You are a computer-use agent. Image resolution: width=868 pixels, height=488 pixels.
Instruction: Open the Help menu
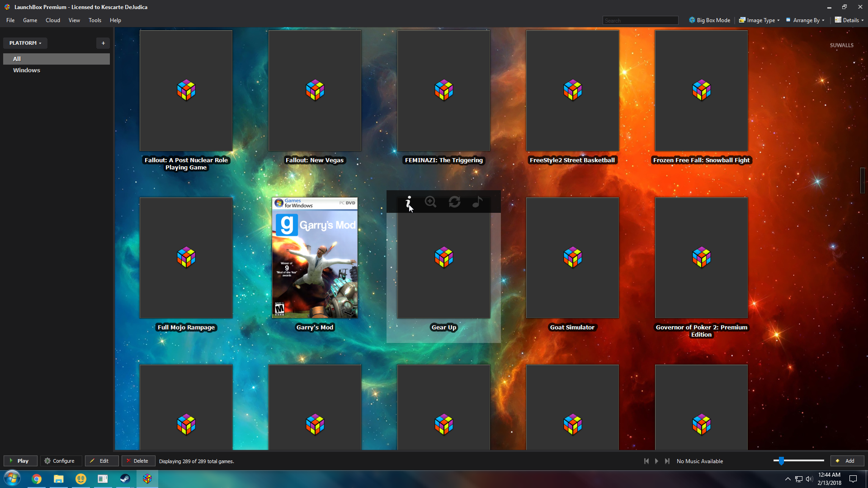click(115, 20)
